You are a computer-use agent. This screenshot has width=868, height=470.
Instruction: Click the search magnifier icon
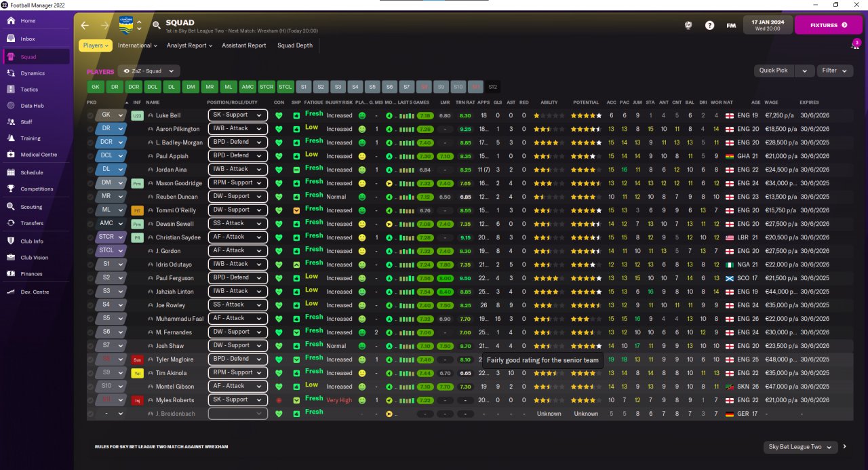pos(157,25)
